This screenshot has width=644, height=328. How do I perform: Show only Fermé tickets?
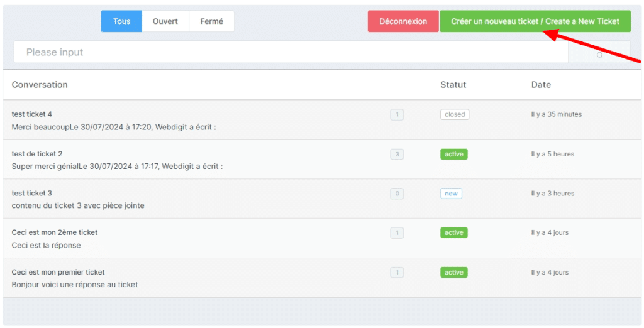point(211,21)
